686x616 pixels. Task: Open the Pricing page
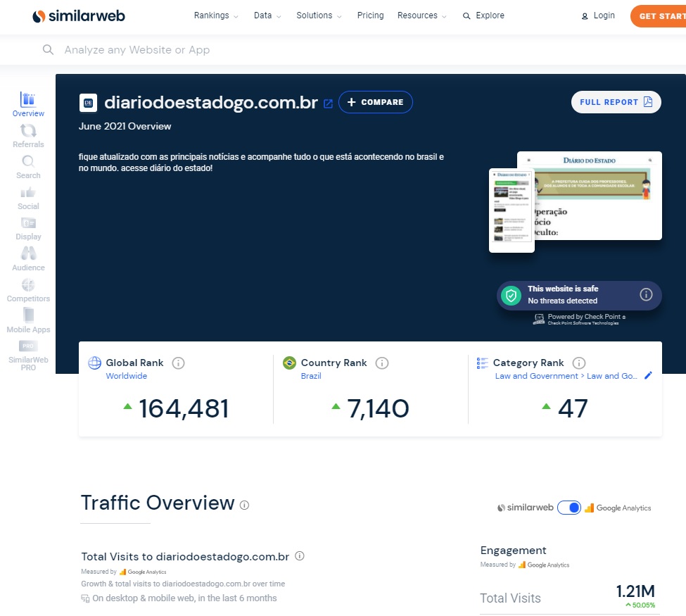(370, 15)
